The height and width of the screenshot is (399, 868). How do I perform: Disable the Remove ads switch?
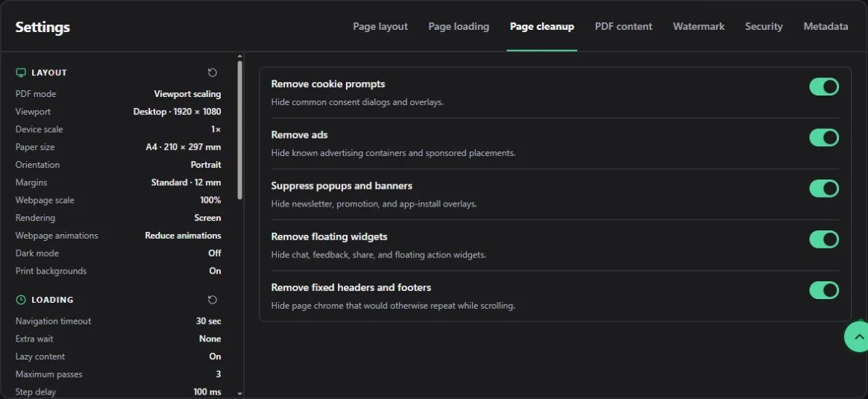pos(824,138)
